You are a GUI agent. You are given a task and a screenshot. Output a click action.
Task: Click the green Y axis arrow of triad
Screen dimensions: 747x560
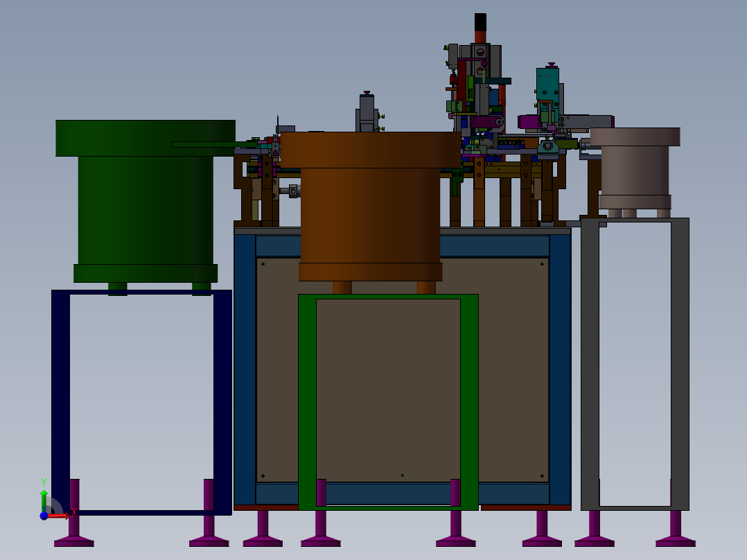tap(44, 500)
